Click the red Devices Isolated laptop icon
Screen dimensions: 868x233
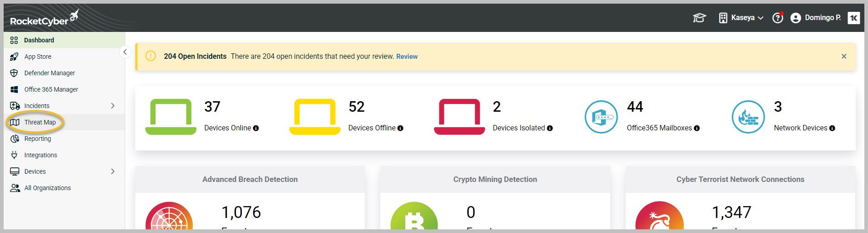click(459, 117)
